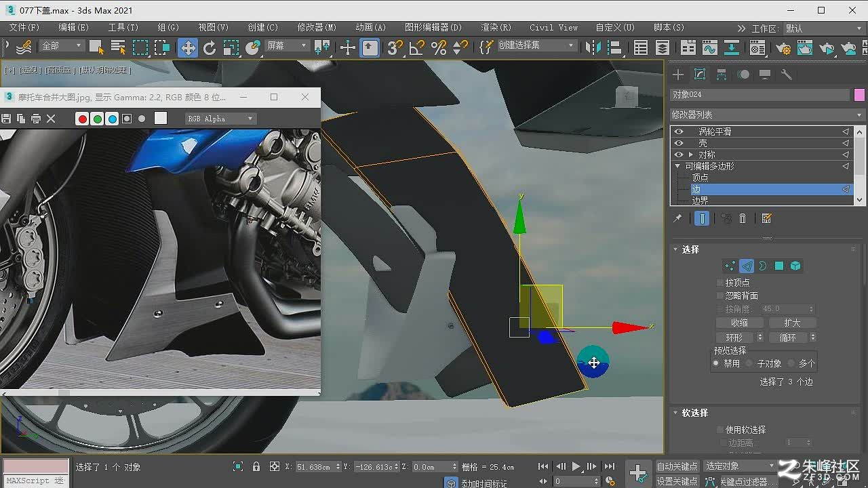
Task: Open the 文件(F) menu
Action: pyautogui.click(x=24, y=27)
